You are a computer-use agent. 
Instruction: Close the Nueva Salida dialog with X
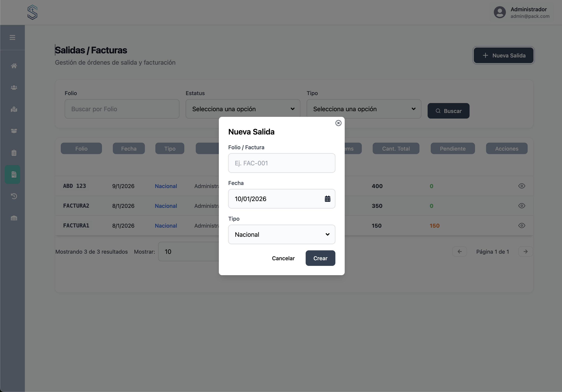pyautogui.click(x=338, y=123)
